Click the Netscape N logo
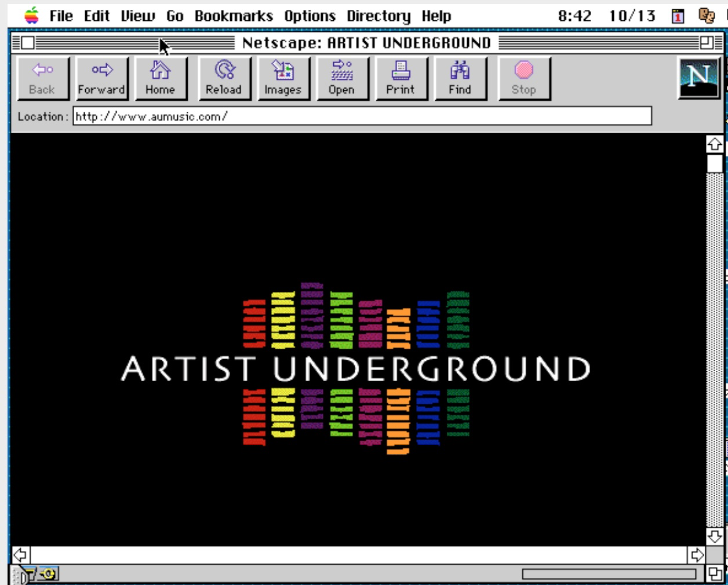Viewport: 728px width, 585px height. pos(698,78)
